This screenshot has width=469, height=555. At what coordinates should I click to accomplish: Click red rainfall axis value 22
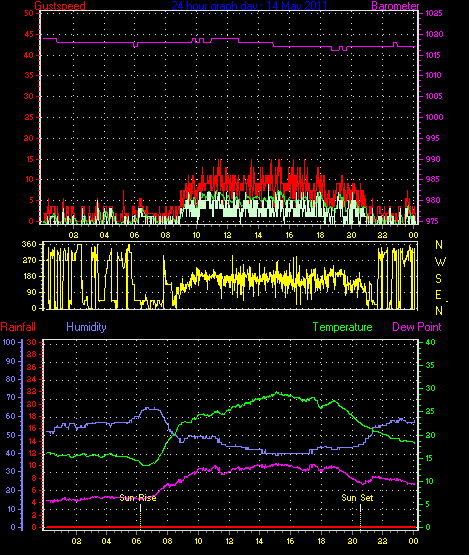[32, 391]
